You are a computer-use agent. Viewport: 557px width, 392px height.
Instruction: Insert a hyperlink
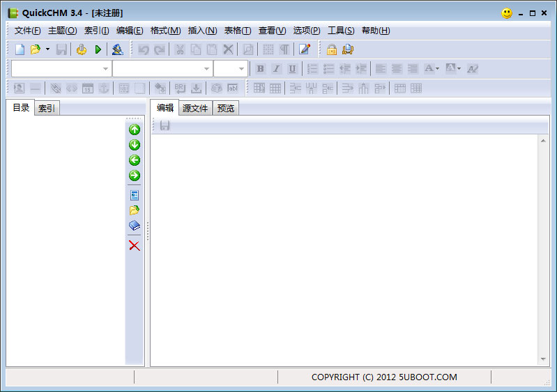pos(56,88)
